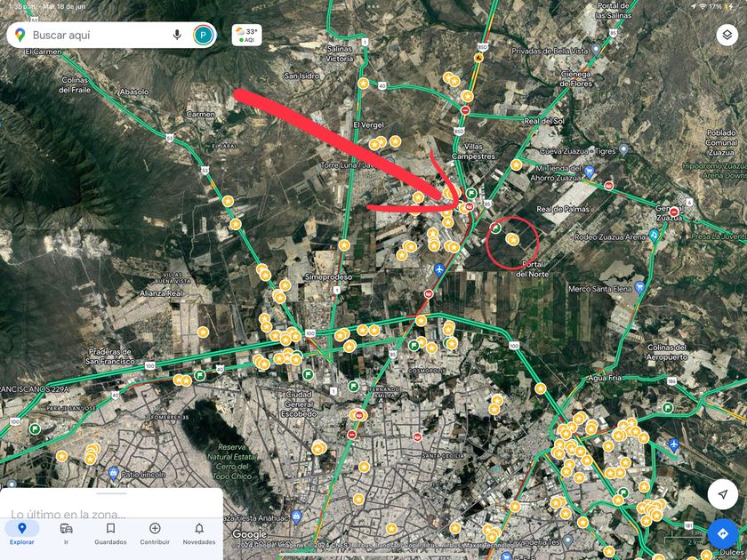Tap the starred place at El Vergel road 40
The height and width of the screenshot is (560, 747).
click(364, 84)
